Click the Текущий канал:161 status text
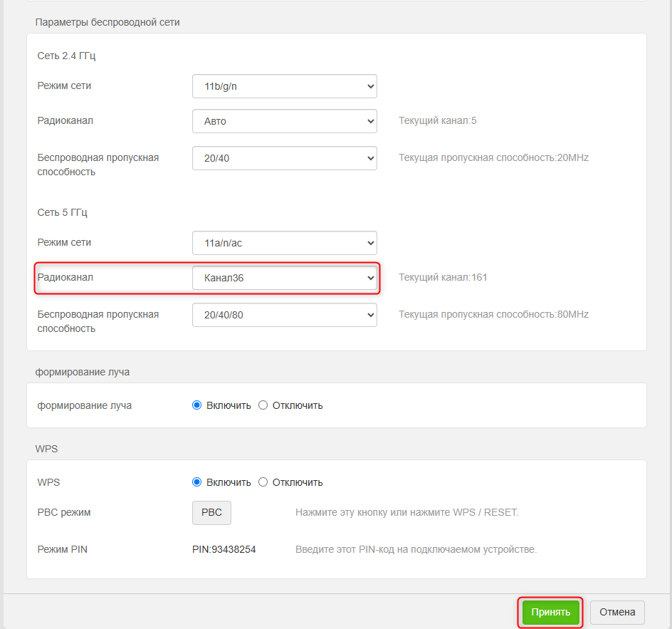This screenshot has height=629, width=672. point(443,278)
